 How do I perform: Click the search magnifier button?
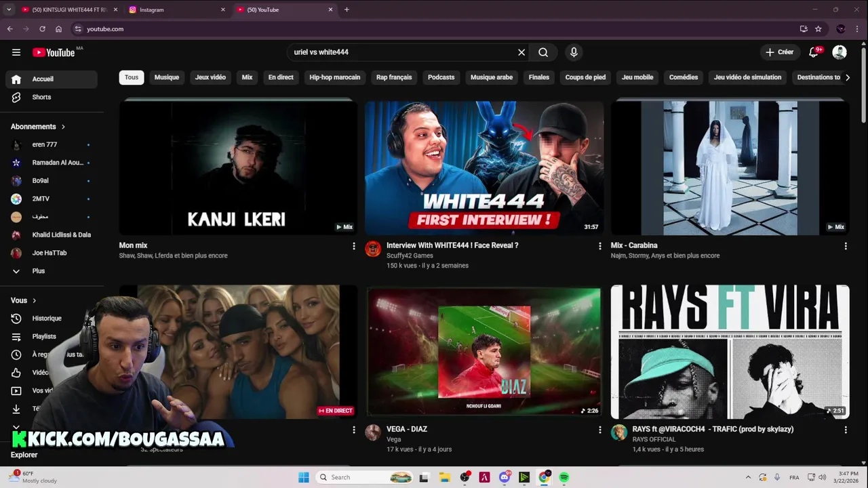(543, 52)
